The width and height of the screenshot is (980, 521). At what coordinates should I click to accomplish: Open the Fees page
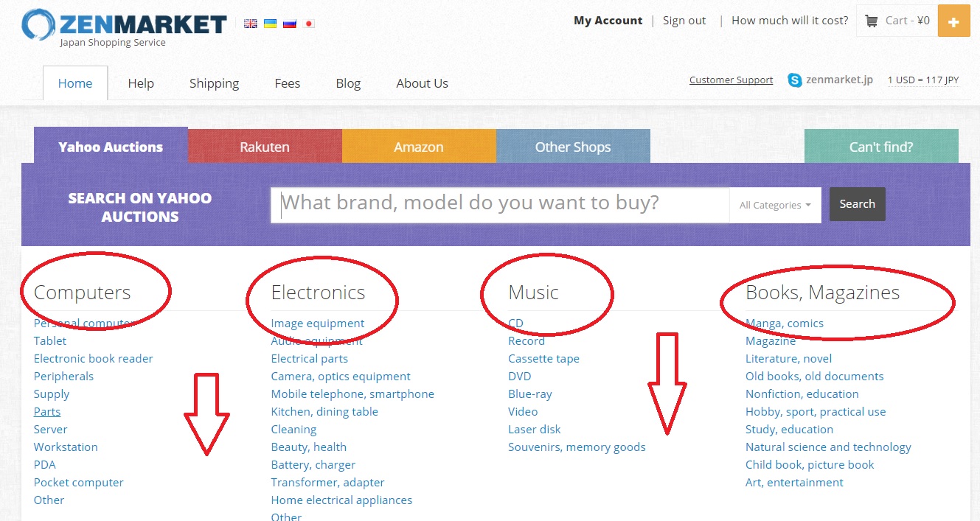click(288, 83)
